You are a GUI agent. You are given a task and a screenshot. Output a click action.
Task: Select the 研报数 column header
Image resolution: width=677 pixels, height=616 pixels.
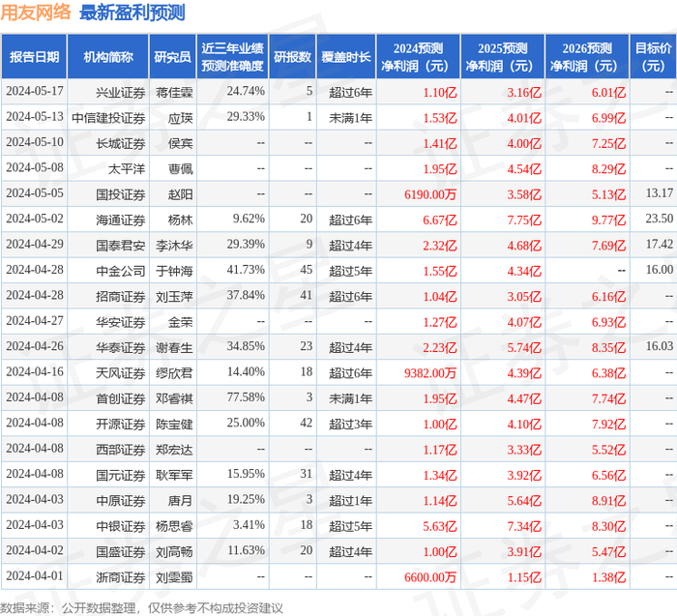292,56
